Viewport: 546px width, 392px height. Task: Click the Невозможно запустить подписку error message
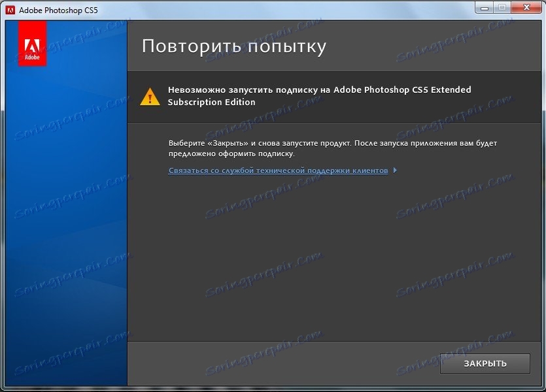(x=319, y=96)
